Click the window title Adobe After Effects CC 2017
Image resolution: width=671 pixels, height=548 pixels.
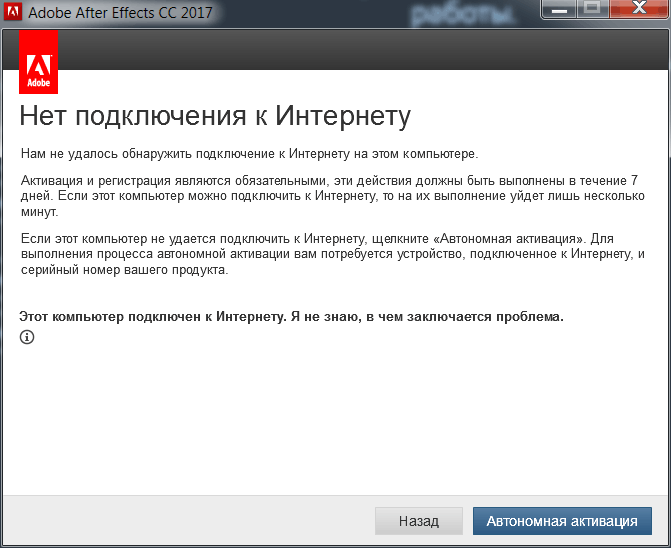[120, 12]
